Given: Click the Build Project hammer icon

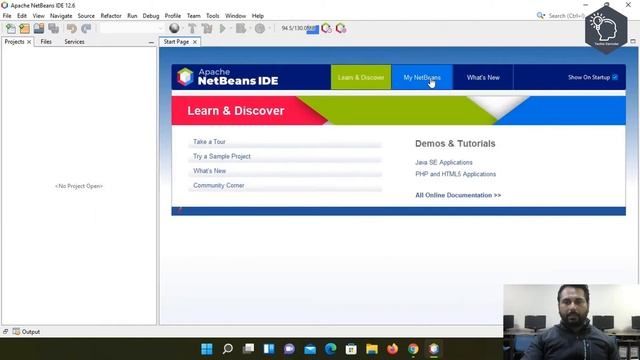Looking at the screenshot, I should [192, 29].
